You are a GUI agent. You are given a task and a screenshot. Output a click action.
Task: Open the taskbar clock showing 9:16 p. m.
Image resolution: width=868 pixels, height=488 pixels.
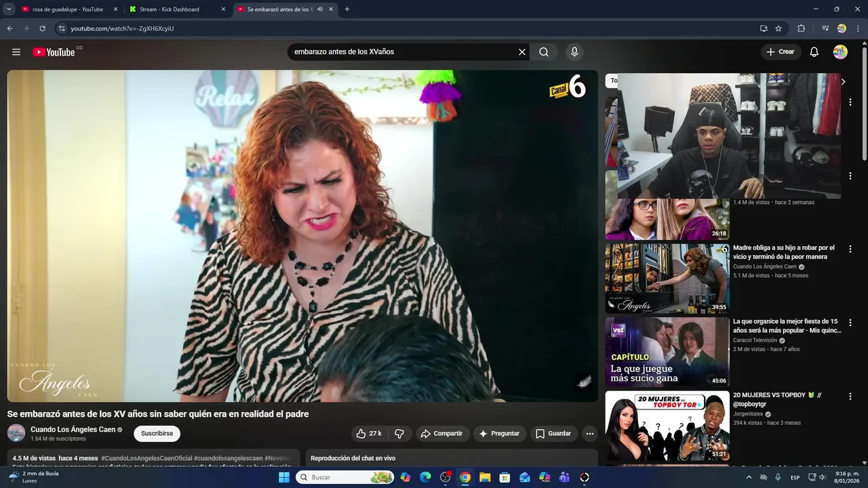pyautogui.click(x=846, y=477)
